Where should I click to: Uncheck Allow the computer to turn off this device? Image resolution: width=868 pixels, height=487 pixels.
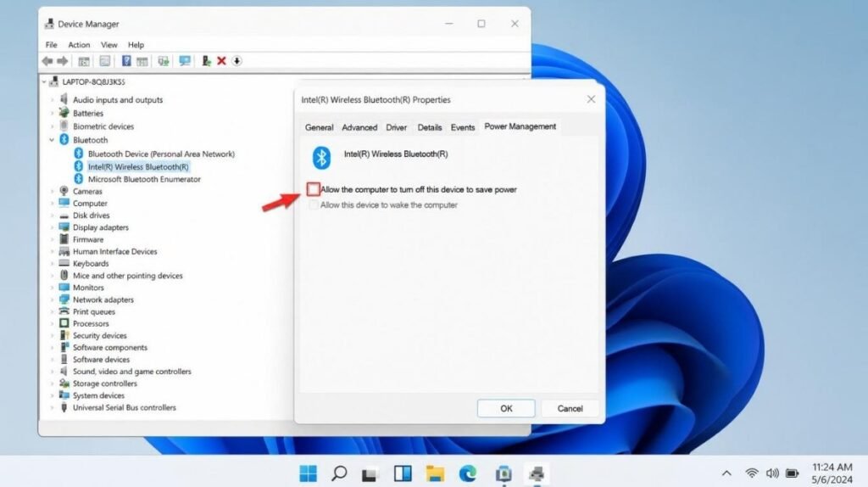pyautogui.click(x=314, y=189)
